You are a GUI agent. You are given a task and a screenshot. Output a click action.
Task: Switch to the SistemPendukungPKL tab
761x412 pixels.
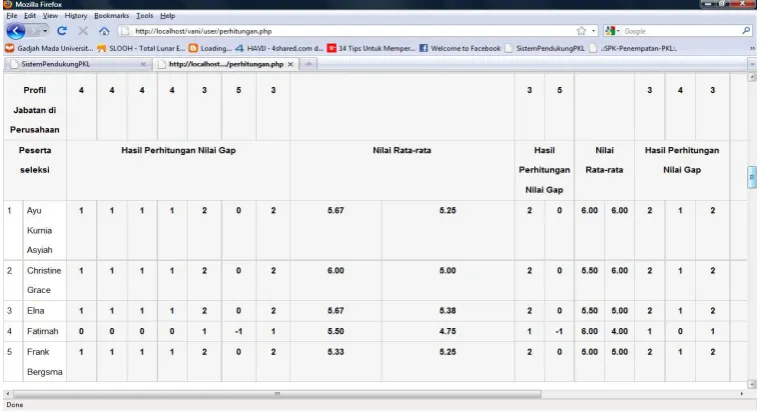click(78, 64)
